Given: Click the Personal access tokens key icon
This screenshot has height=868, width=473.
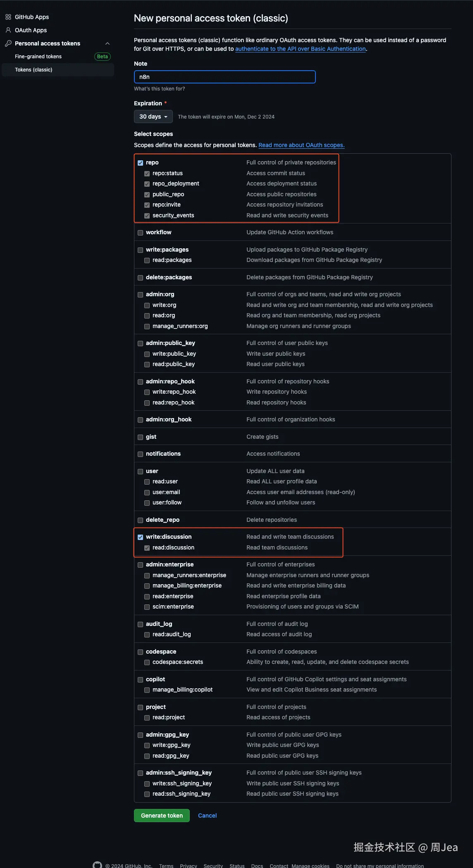Looking at the screenshot, I should [8, 43].
